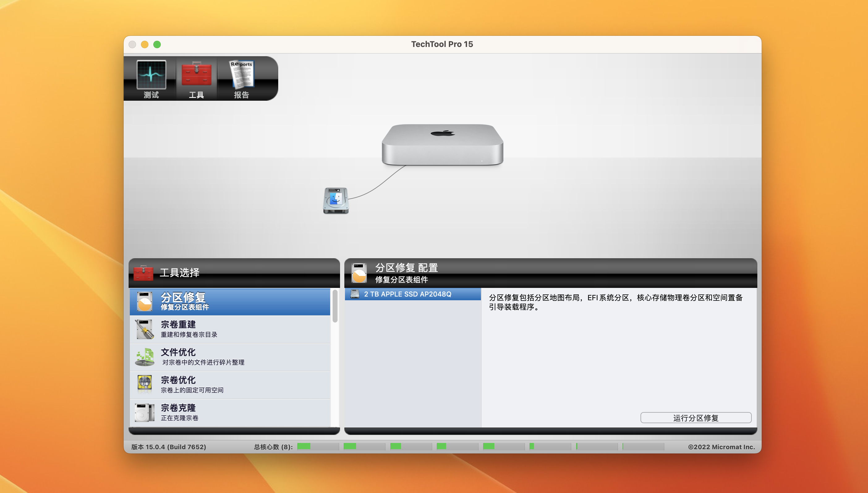Click the Mac mini computer image
The image size is (868, 493).
pos(442,145)
